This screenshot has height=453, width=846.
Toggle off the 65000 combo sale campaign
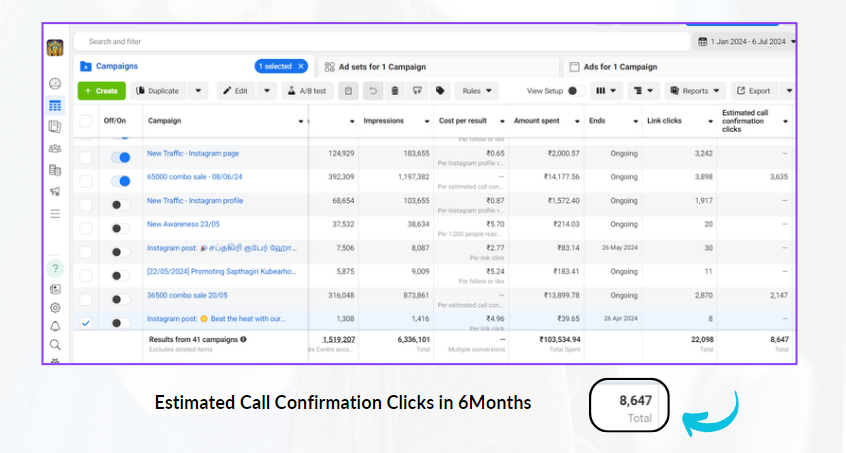121,181
